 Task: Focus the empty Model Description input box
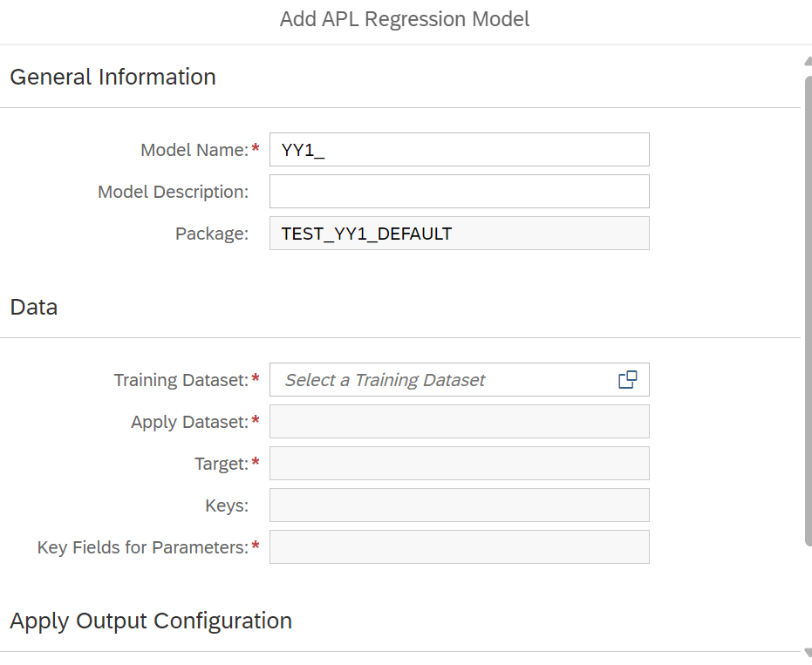click(460, 192)
